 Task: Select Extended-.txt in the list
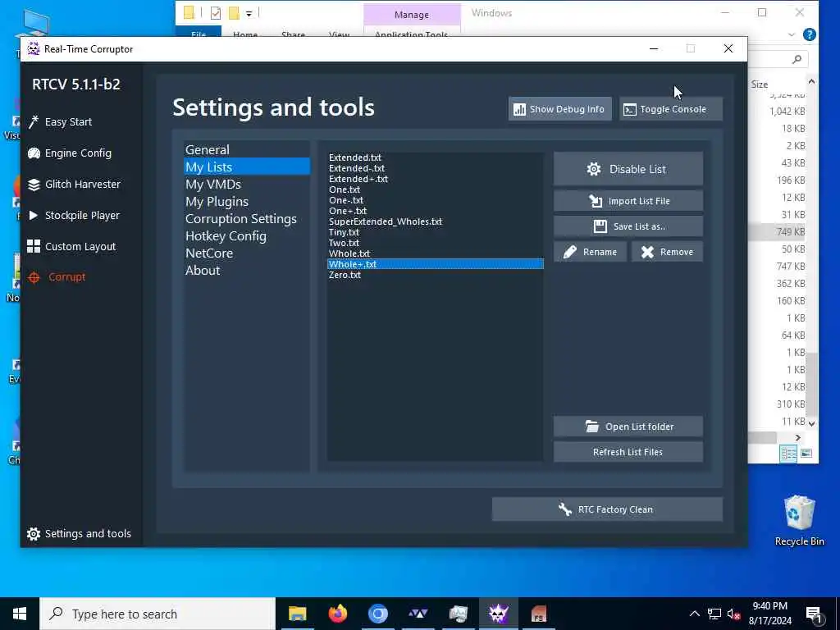(x=435, y=168)
